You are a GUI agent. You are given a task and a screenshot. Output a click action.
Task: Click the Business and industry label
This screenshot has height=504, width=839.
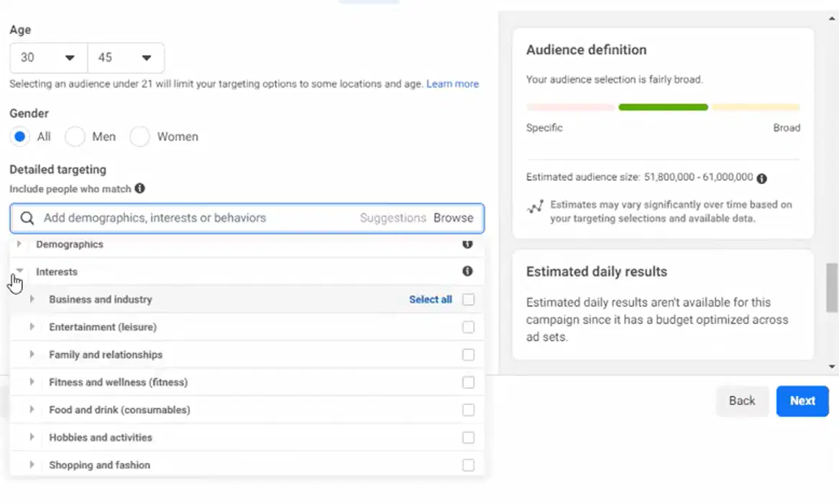tap(101, 300)
